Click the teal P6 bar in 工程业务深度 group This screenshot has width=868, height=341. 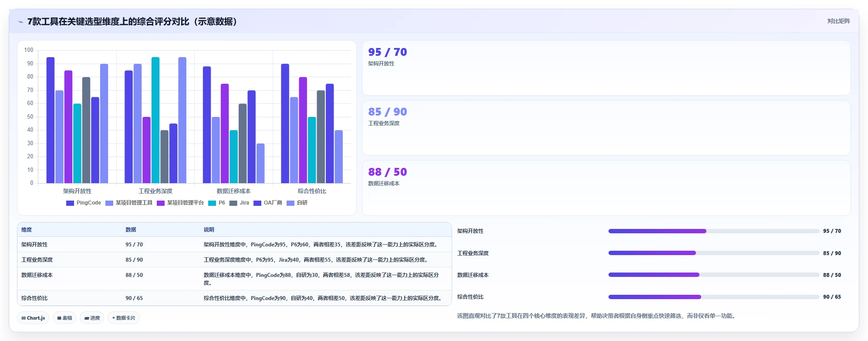155,120
